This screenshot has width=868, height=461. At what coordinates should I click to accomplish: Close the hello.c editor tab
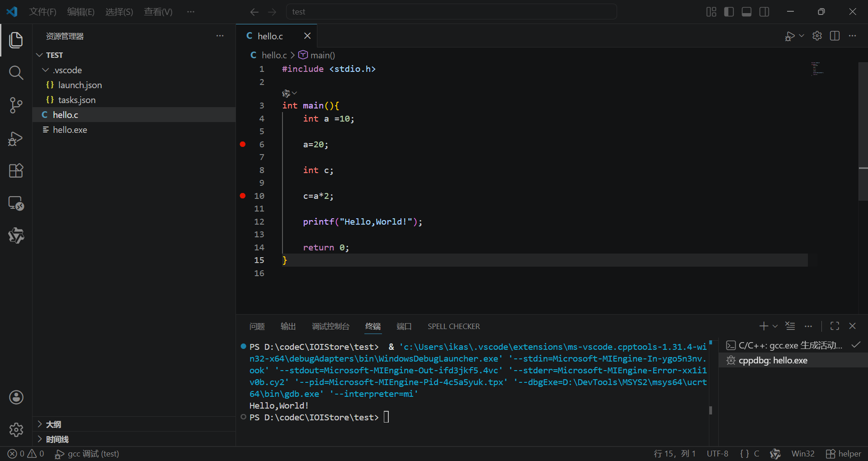click(307, 36)
